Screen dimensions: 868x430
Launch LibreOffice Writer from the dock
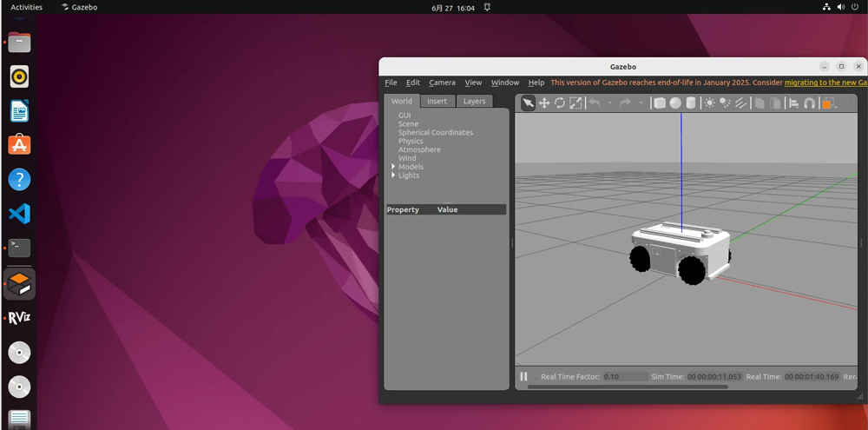pyautogui.click(x=19, y=111)
